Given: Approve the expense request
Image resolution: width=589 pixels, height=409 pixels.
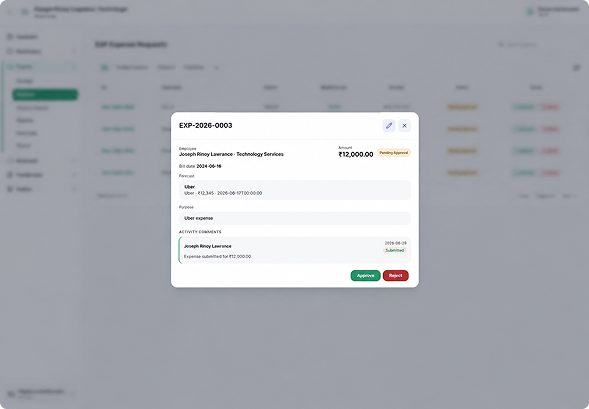Looking at the screenshot, I should pyautogui.click(x=365, y=275).
